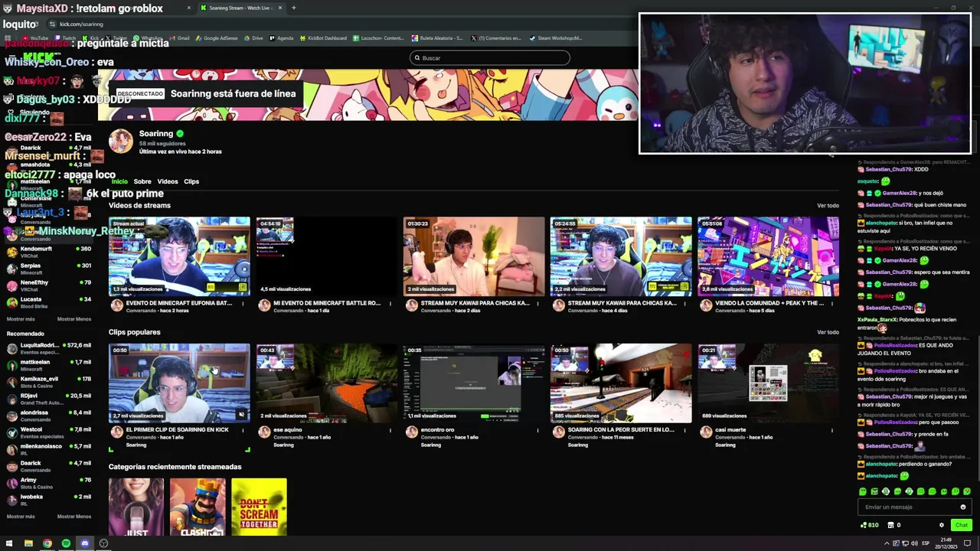Open the channel points 810 icon

point(870,525)
